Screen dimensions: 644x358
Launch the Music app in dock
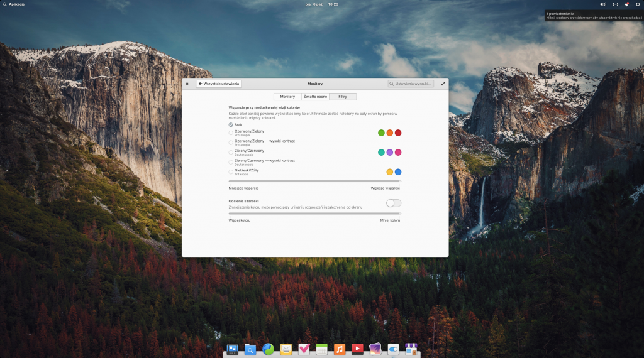340,349
